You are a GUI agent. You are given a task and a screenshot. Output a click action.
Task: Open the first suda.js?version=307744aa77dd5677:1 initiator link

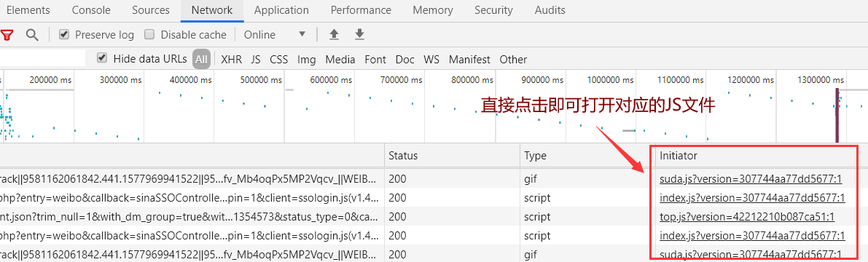coord(751,179)
